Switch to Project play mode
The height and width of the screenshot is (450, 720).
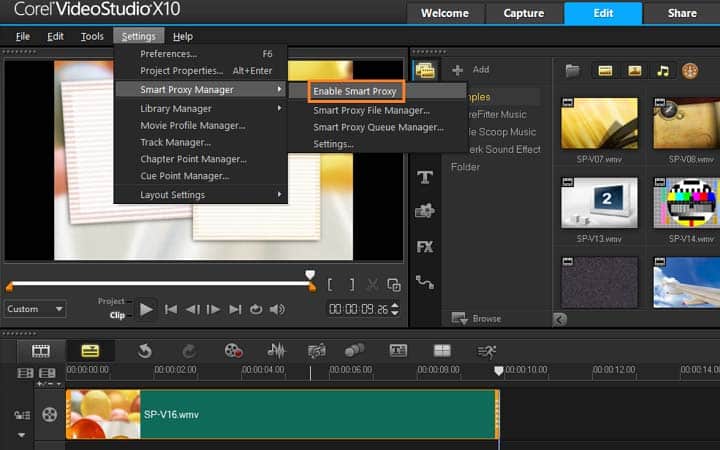coord(111,301)
